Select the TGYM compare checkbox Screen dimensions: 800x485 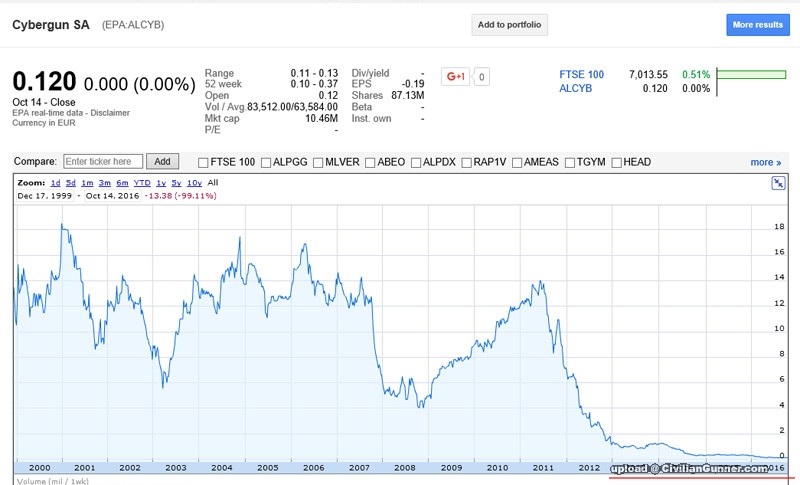pyautogui.click(x=571, y=162)
